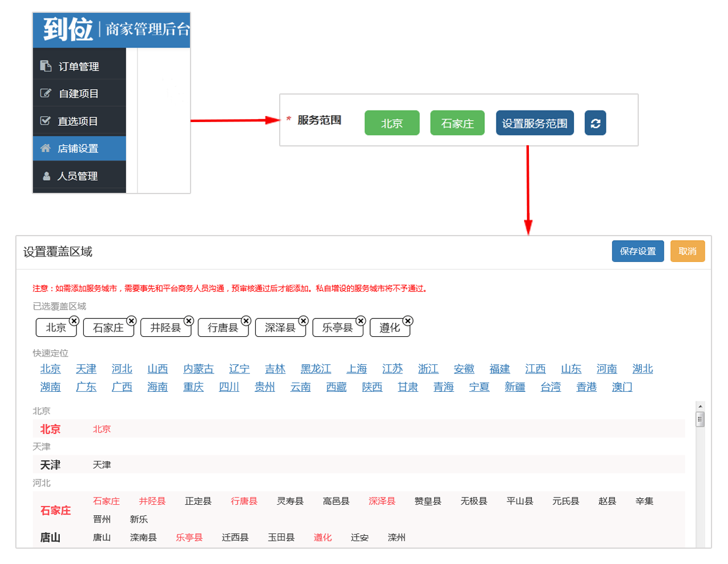Toggle 正定县 in the 石家庄 row
The height and width of the screenshot is (564, 728).
[198, 501]
